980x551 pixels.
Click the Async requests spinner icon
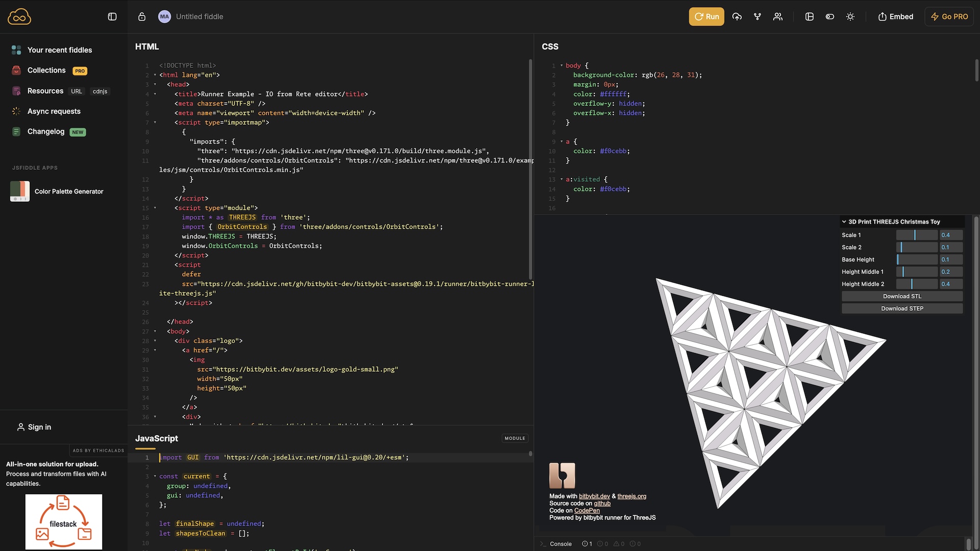[16, 111]
